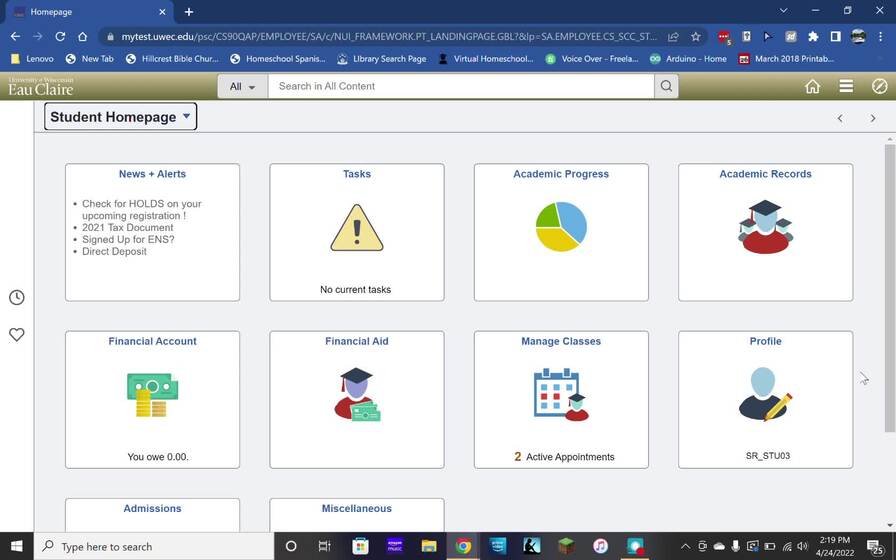The image size is (896, 560).
Task: Expand the All search category dropdown
Action: point(242,87)
